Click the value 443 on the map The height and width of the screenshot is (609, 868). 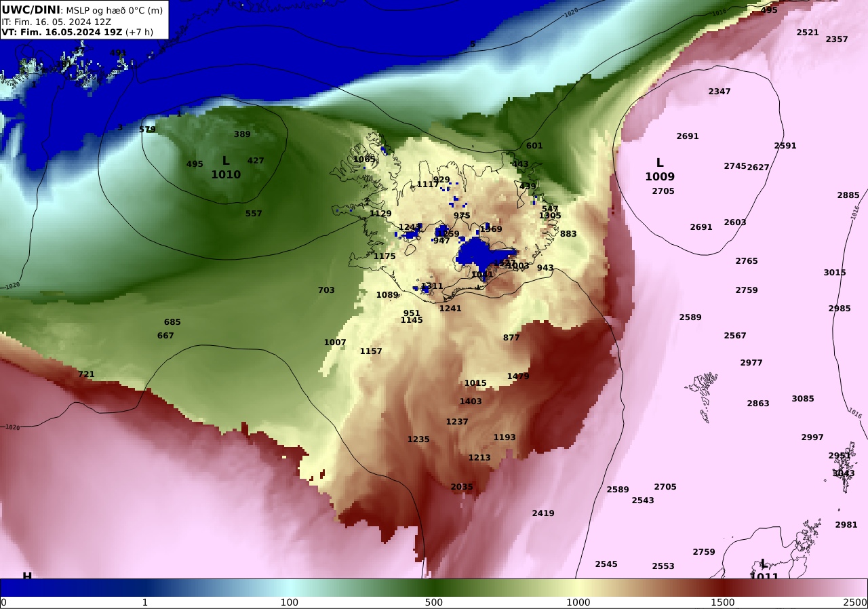coord(520,164)
